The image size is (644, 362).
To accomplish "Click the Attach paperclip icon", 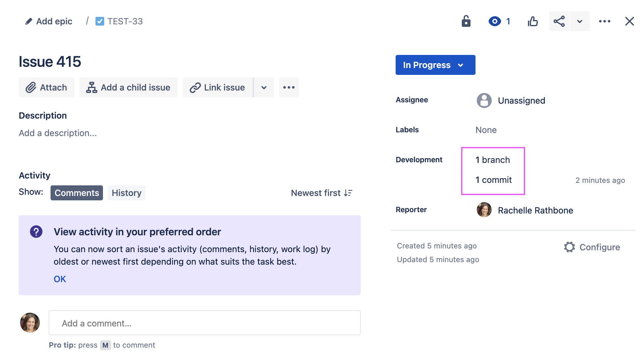I will [31, 87].
